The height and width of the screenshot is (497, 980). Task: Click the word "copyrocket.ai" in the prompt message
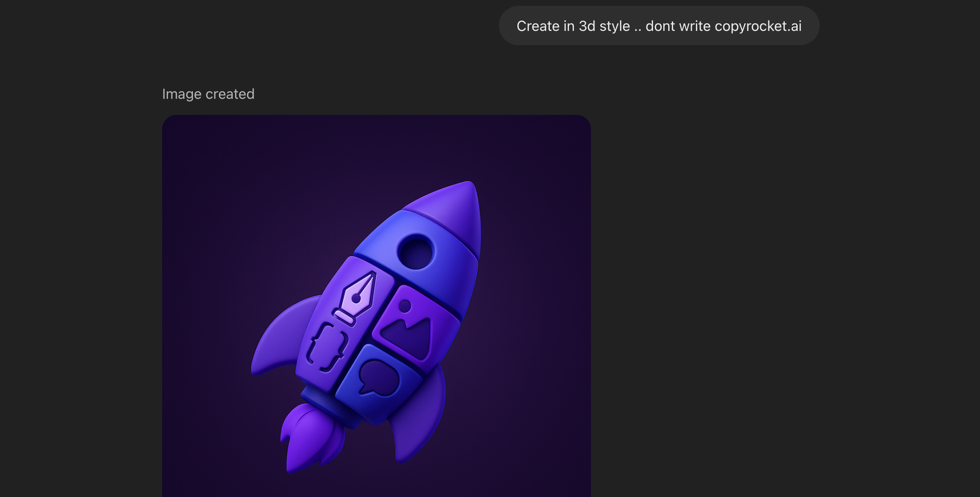point(758,26)
